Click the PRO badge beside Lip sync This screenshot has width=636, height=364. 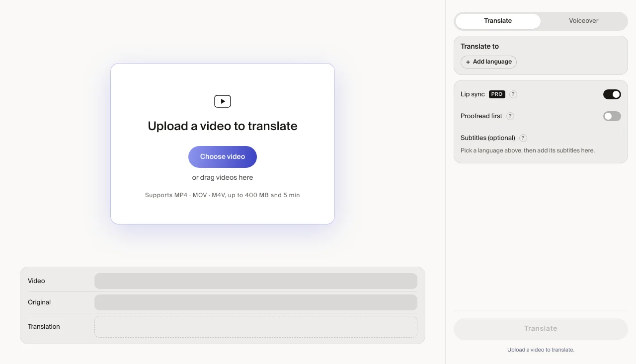pos(497,94)
